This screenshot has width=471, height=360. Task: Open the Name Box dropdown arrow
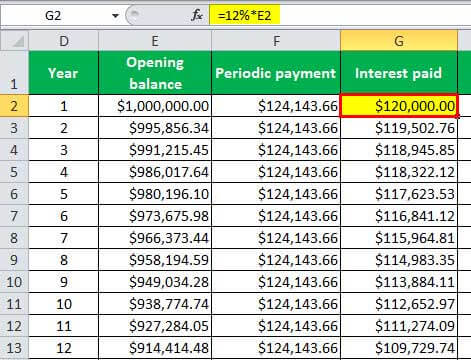pos(115,16)
